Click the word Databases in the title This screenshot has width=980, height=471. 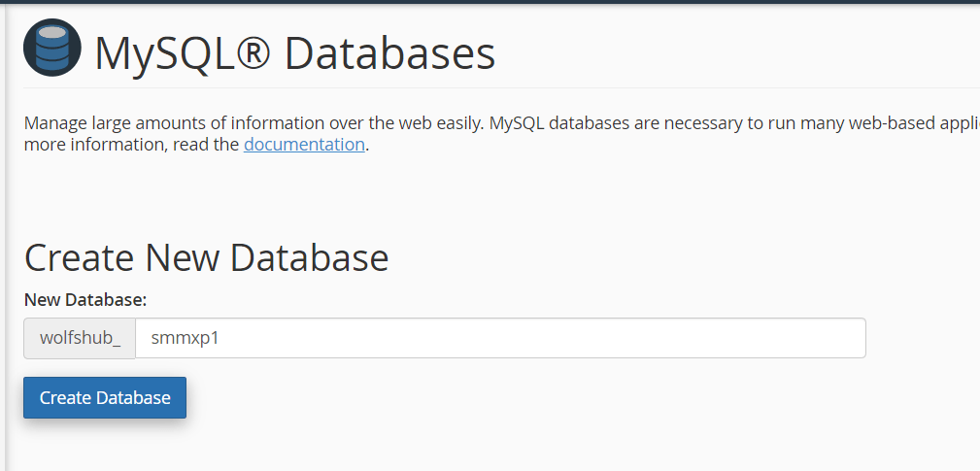pyautogui.click(x=389, y=53)
